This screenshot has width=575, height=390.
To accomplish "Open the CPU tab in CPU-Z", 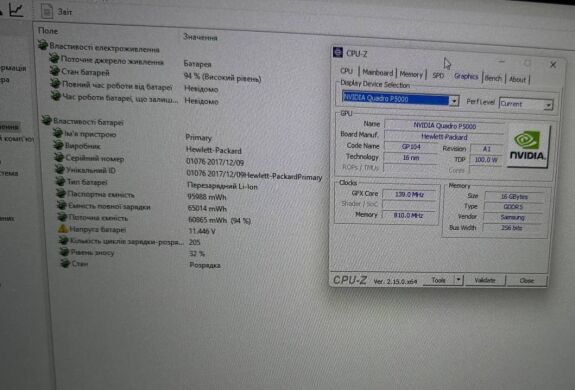I will coord(347,71).
